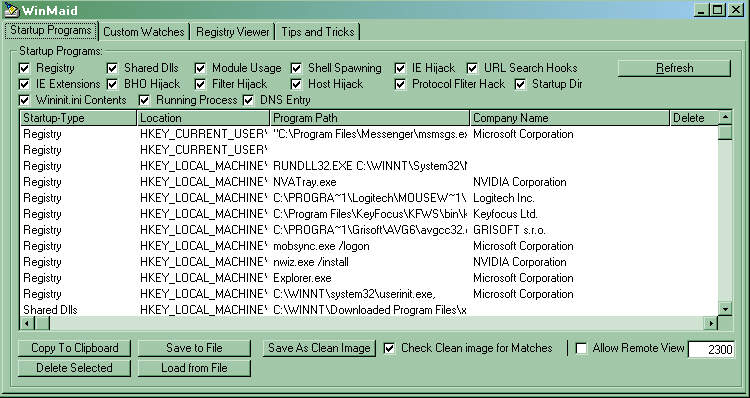
Task: Toggle the IE Hijack checkbox
Action: (x=400, y=68)
